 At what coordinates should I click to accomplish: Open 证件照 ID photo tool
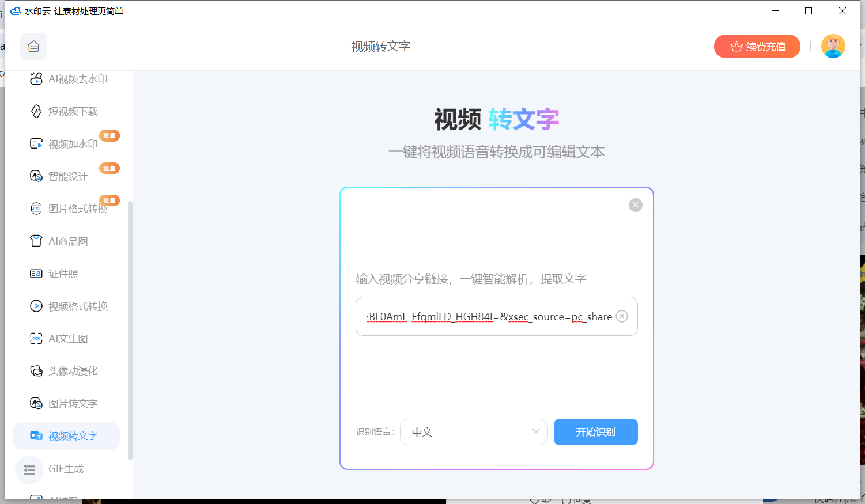55,274
